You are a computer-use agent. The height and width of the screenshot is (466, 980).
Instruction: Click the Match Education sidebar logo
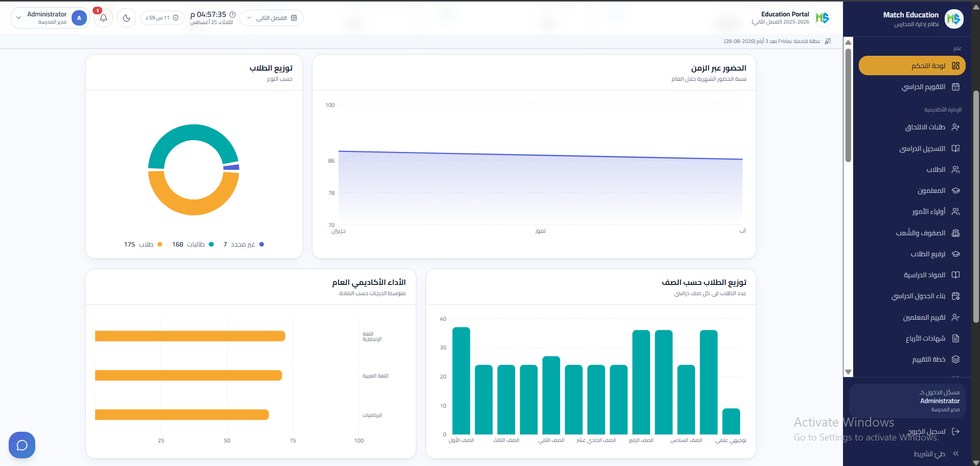coord(953,19)
